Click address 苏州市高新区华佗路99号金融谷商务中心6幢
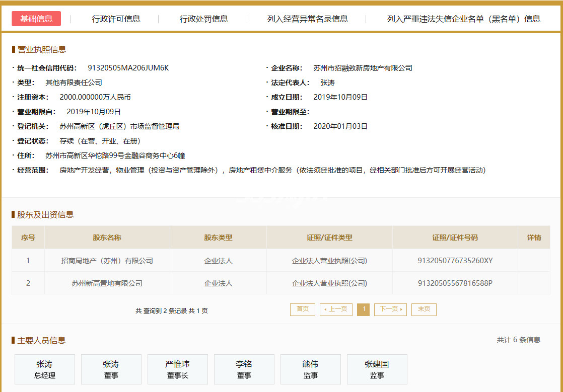The height and width of the screenshot is (392, 563). [x=115, y=155]
